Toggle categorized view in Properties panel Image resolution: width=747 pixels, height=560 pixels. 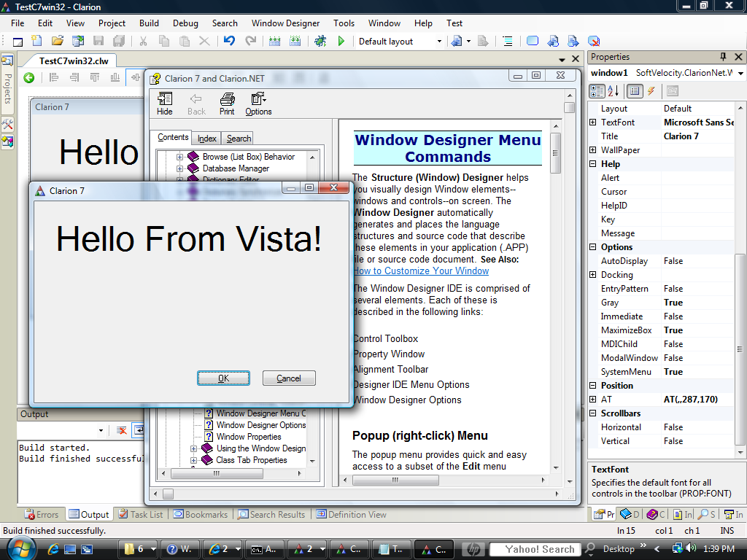point(597,91)
